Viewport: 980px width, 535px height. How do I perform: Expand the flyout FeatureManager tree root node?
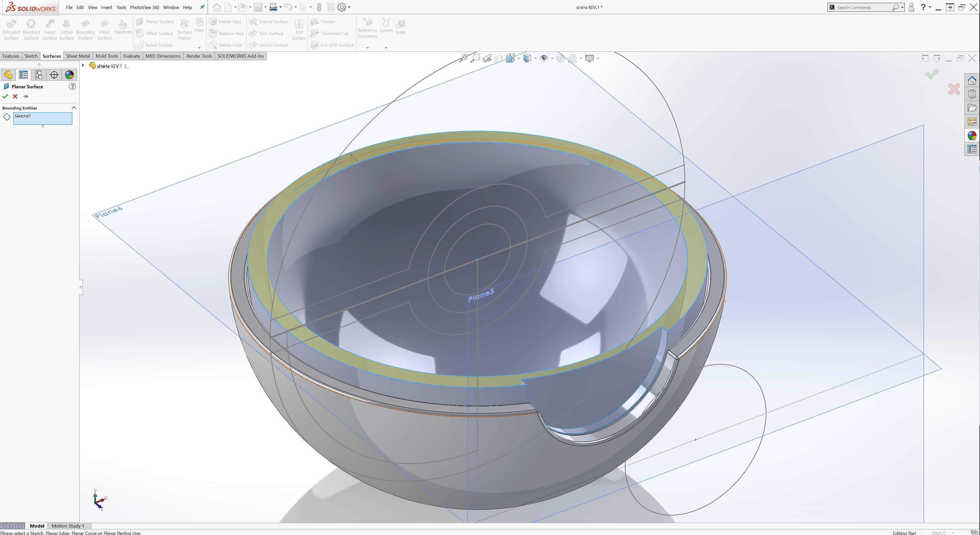pyautogui.click(x=83, y=66)
